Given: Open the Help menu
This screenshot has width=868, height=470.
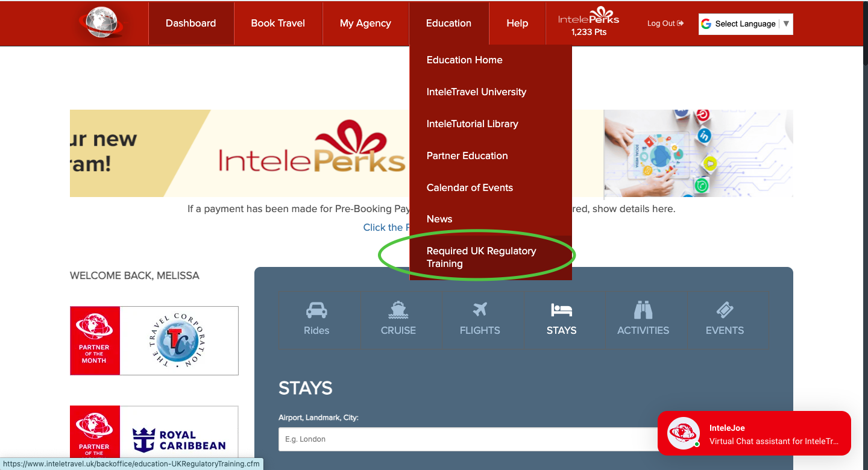Looking at the screenshot, I should [517, 23].
